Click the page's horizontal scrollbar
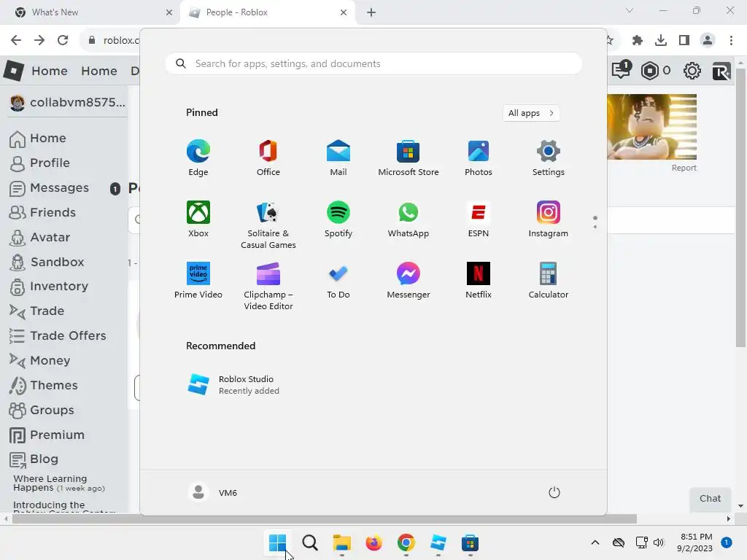The width and height of the screenshot is (747, 560). point(324,518)
